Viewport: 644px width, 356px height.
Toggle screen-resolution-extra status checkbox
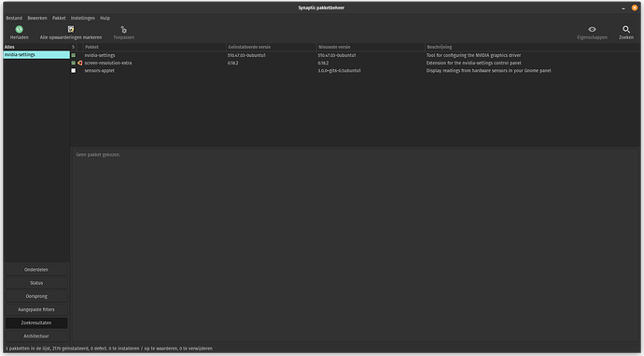(x=74, y=63)
